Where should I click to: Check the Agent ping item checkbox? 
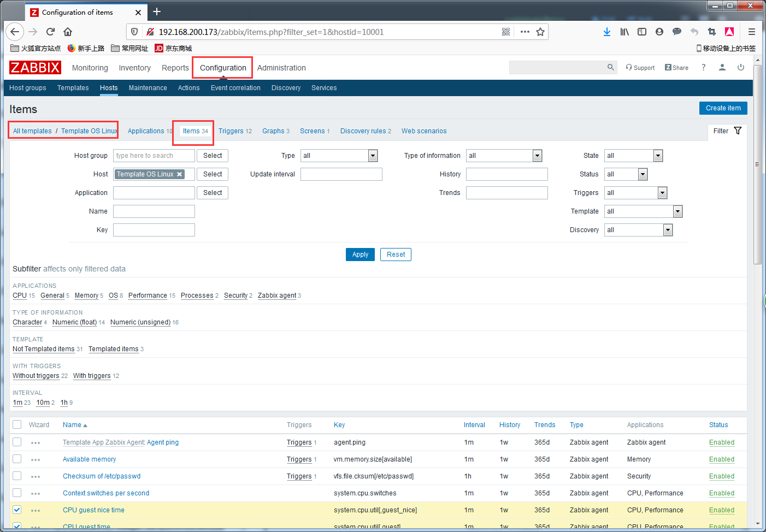pyautogui.click(x=17, y=442)
